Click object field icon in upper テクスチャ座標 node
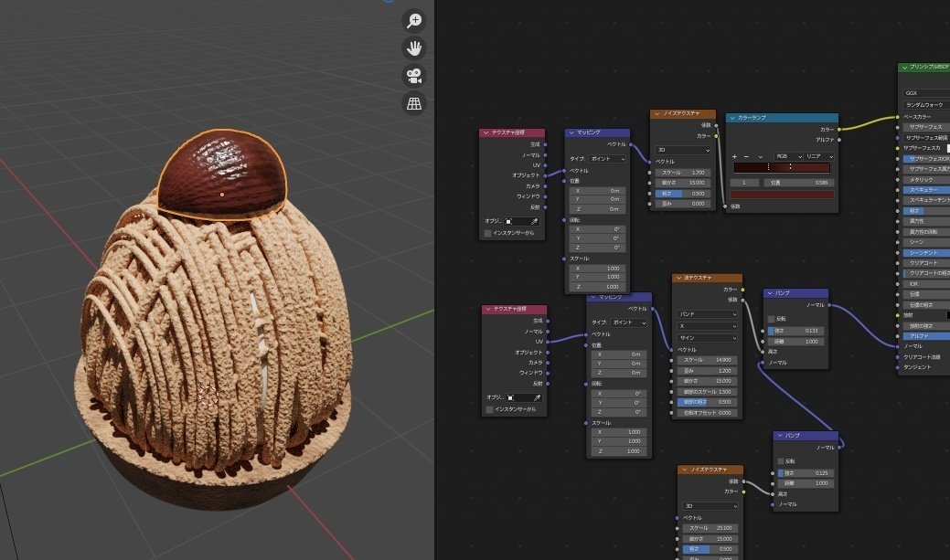This screenshot has height=560, width=950. [508, 222]
